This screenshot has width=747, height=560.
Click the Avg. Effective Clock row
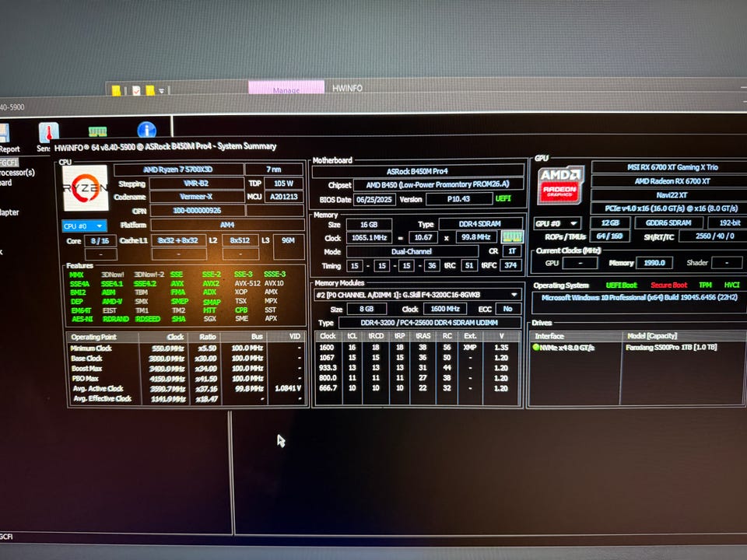coord(188,398)
